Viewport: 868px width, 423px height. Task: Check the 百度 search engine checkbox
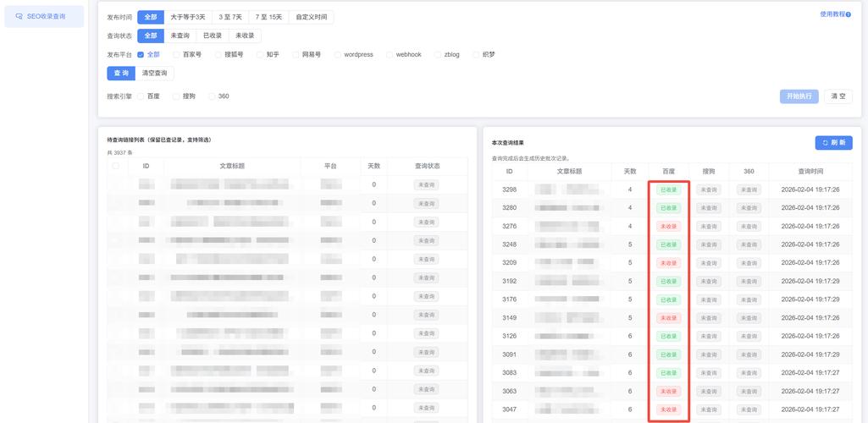141,96
